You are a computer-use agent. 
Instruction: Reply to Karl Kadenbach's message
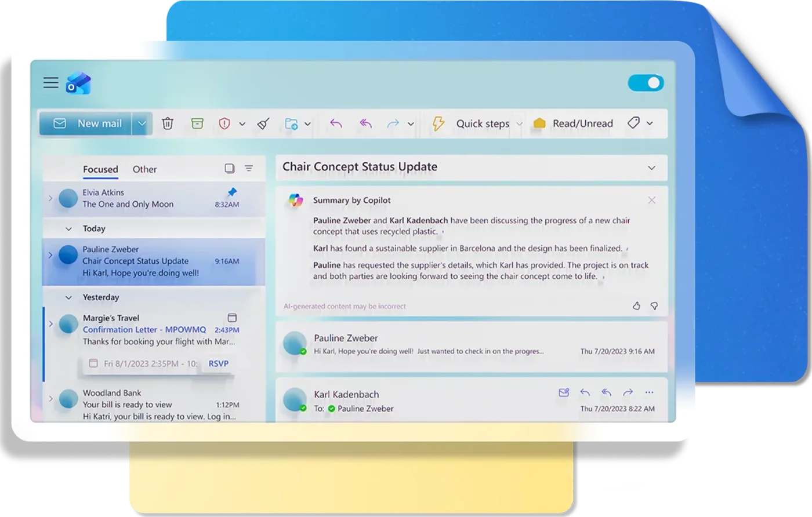tap(585, 392)
